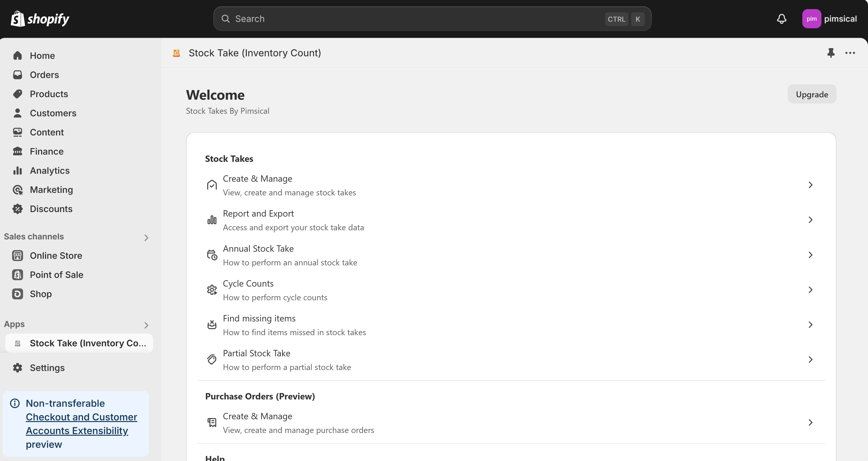Toggle the Settings gear in sidebar
Viewport: 868px width, 461px height.
pos(18,367)
